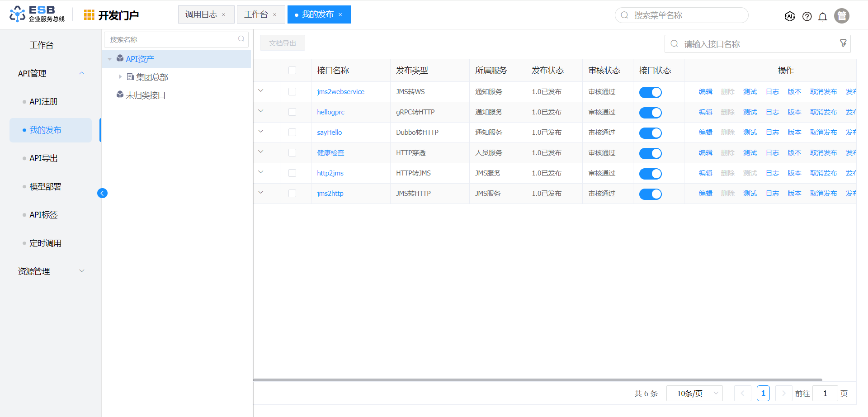Click 取消发布 for http2jms
The height and width of the screenshot is (417, 868).
coord(823,173)
